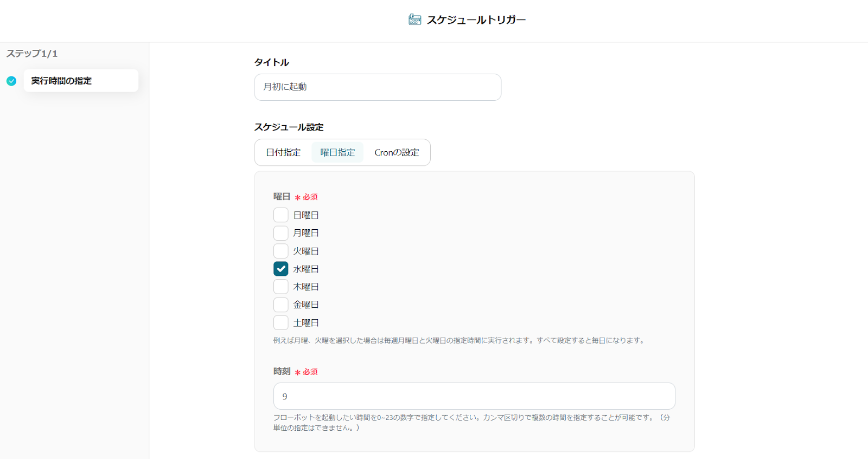Open the 実行時間の指定 step in sidebar
The image size is (868, 459).
coord(81,81)
